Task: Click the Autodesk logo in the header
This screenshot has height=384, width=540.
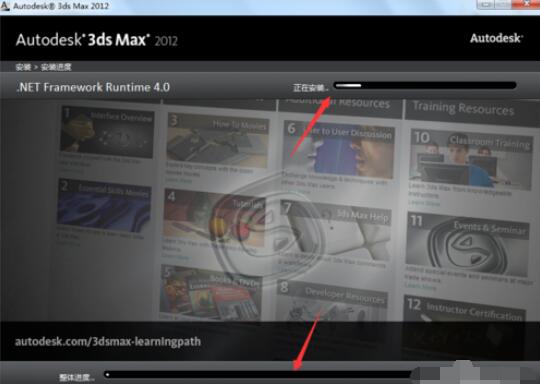Action: pyautogui.click(x=496, y=38)
